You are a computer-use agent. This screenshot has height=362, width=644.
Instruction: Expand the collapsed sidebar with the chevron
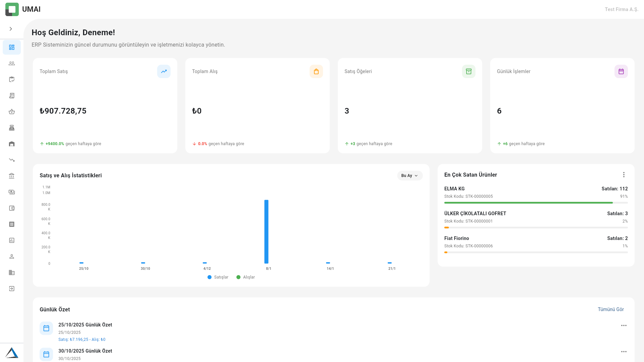[x=10, y=29]
